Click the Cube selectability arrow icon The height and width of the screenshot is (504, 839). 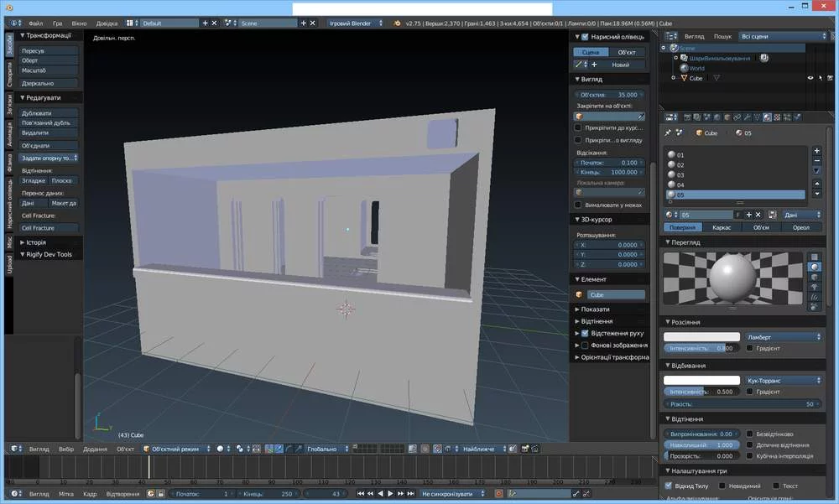pos(821,78)
